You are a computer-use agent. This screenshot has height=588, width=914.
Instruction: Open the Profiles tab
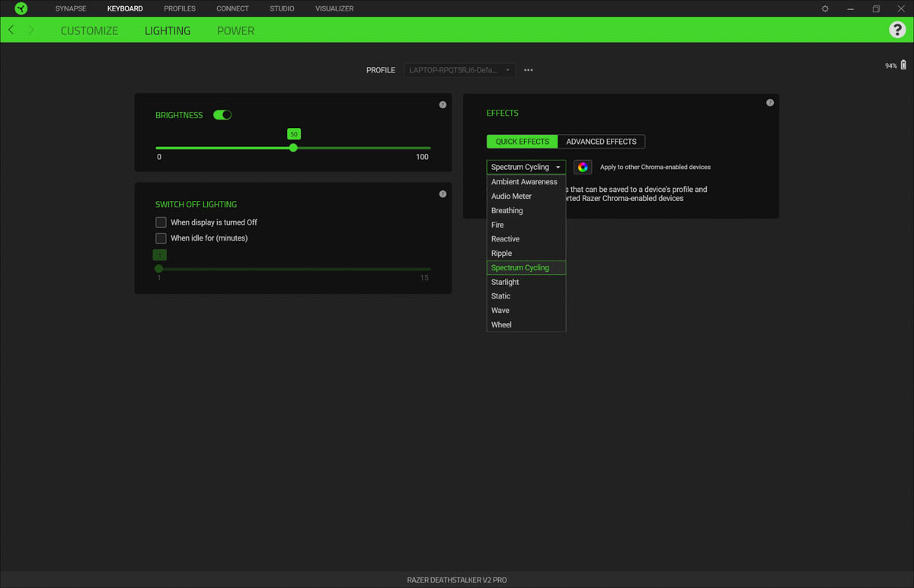(x=180, y=8)
